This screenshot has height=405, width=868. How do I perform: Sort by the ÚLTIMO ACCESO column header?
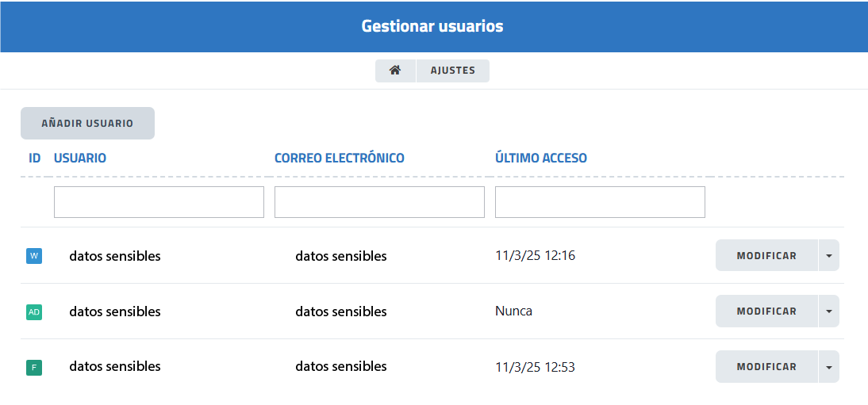(541, 159)
